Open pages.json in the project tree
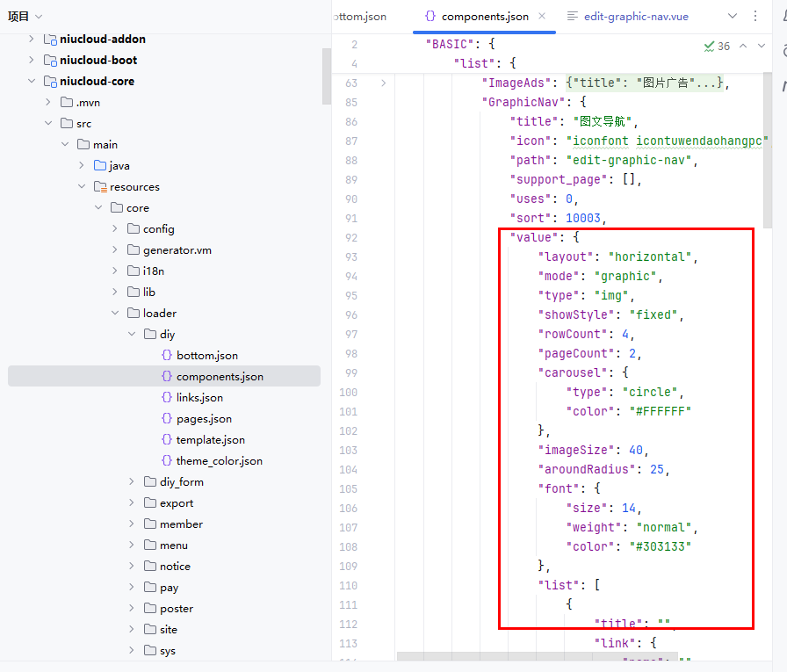787x672 pixels. point(204,419)
